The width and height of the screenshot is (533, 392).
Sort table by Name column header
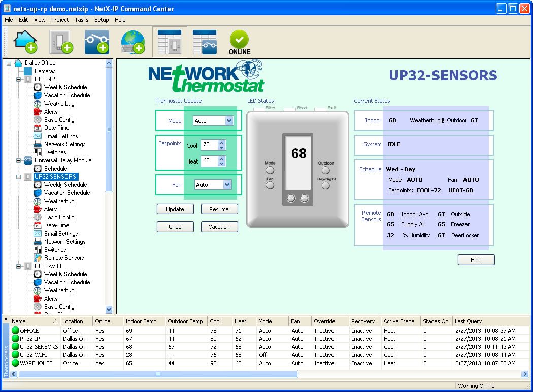[x=34, y=321]
